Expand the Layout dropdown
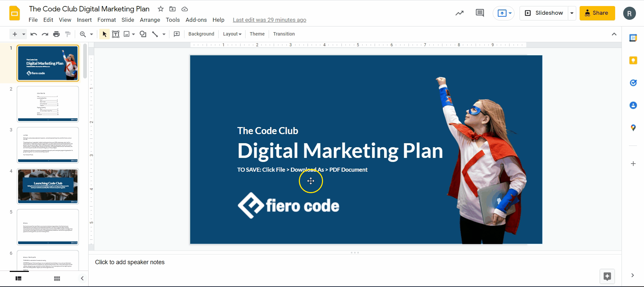Viewport: 644px width, 287px height. [232, 34]
